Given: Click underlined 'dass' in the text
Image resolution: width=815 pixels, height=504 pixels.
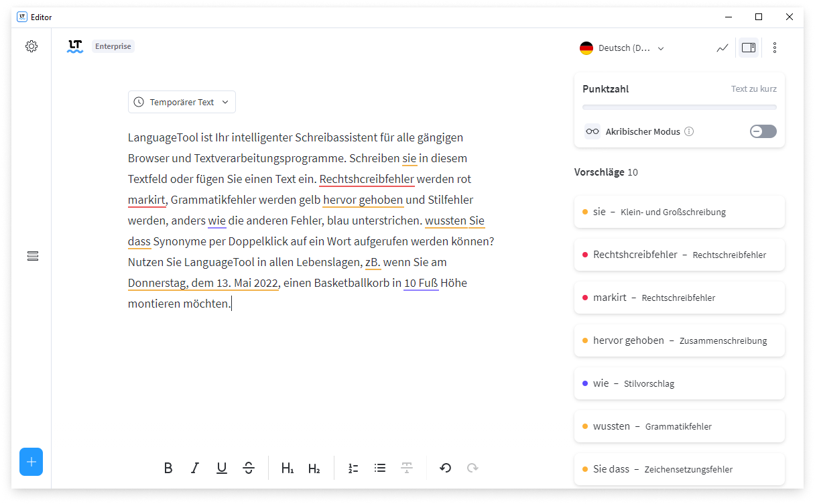Looking at the screenshot, I should click(139, 241).
